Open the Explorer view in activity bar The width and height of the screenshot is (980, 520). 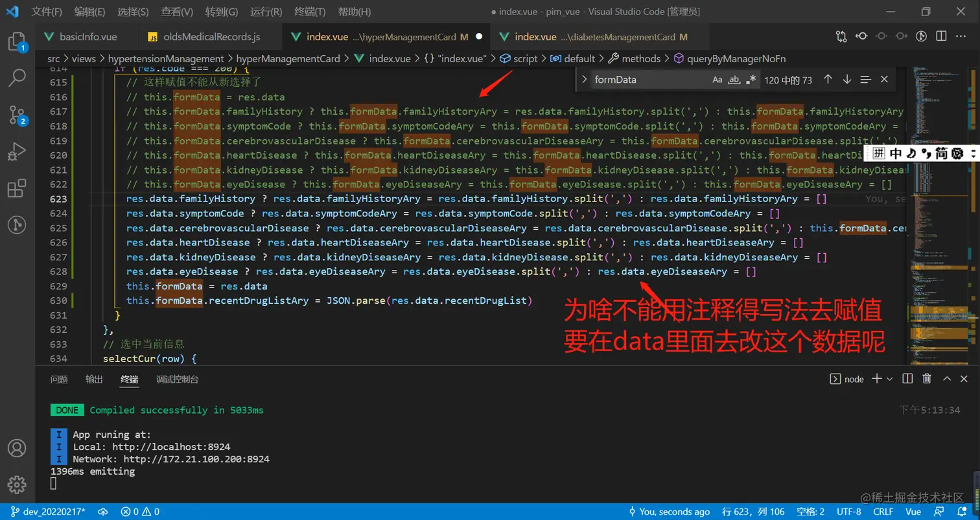[16, 43]
